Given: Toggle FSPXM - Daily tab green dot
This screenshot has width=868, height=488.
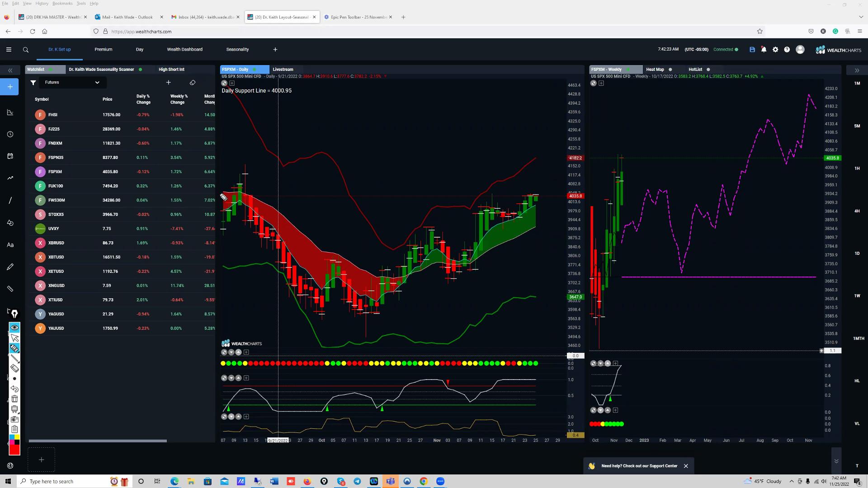Looking at the screenshot, I should (x=255, y=70).
